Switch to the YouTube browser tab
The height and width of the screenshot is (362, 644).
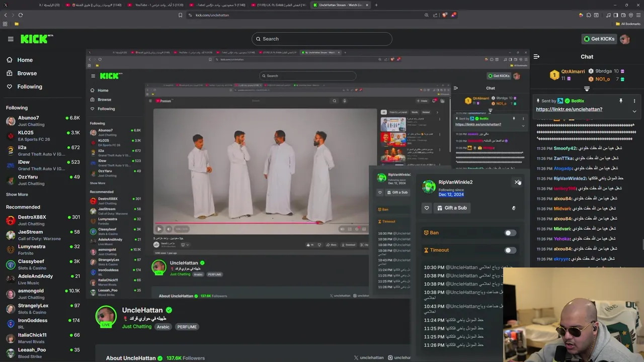coord(155,5)
